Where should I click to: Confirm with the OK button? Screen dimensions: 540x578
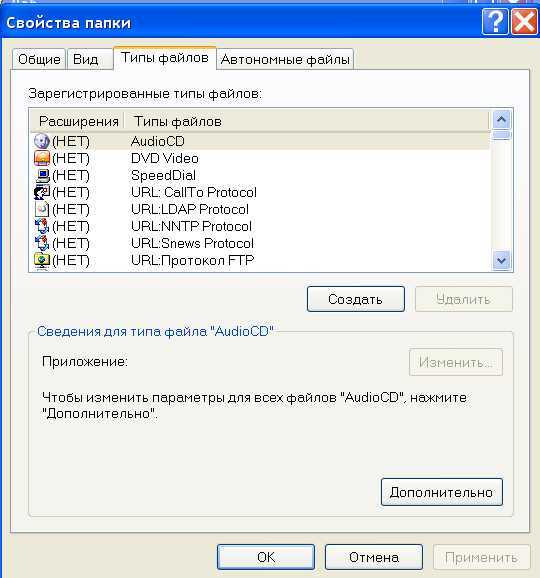[x=266, y=557]
